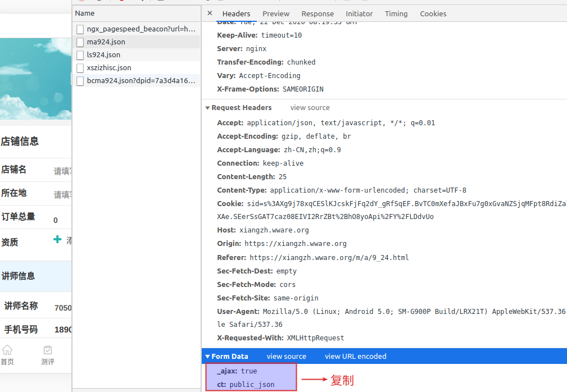Screen dimensions: 567x392
Task: Select the Initiator tab
Action: [359, 13]
